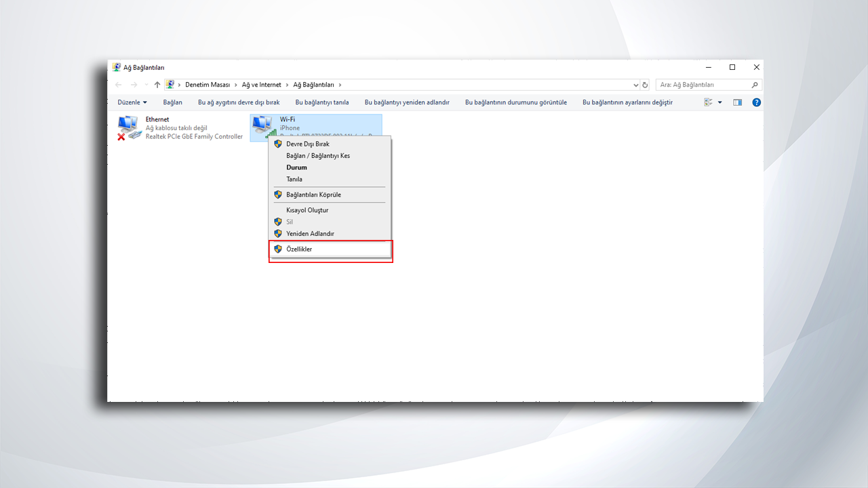868x488 pixels.
Task: Click the Bağlan toolbar button
Action: click(x=173, y=102)
